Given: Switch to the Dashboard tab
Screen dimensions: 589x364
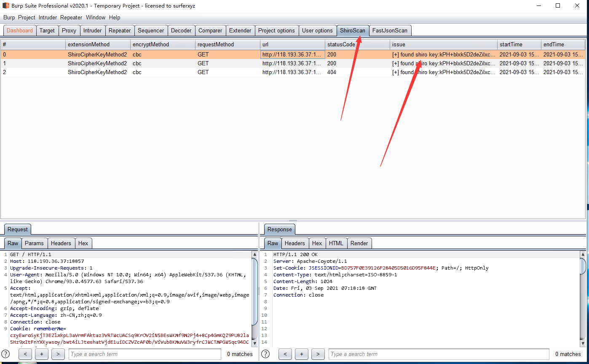Looking at the screenshot, I should [20, 30].
